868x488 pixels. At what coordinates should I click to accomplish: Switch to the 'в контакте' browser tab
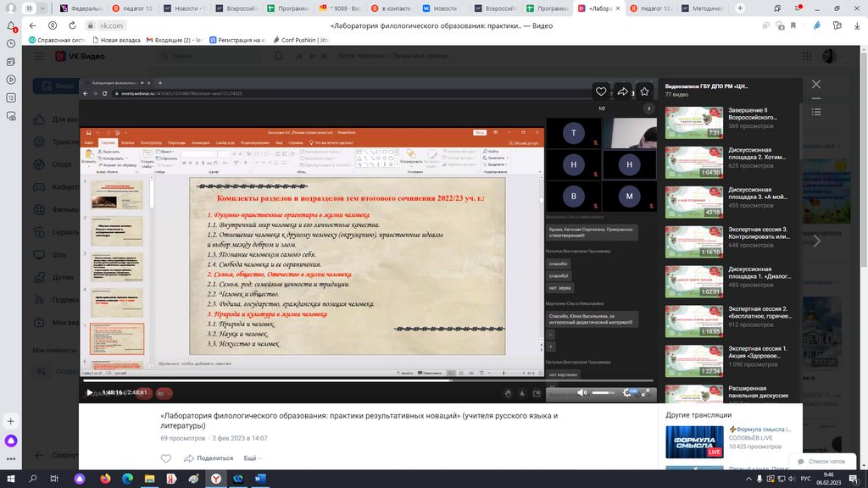[392, 8]
